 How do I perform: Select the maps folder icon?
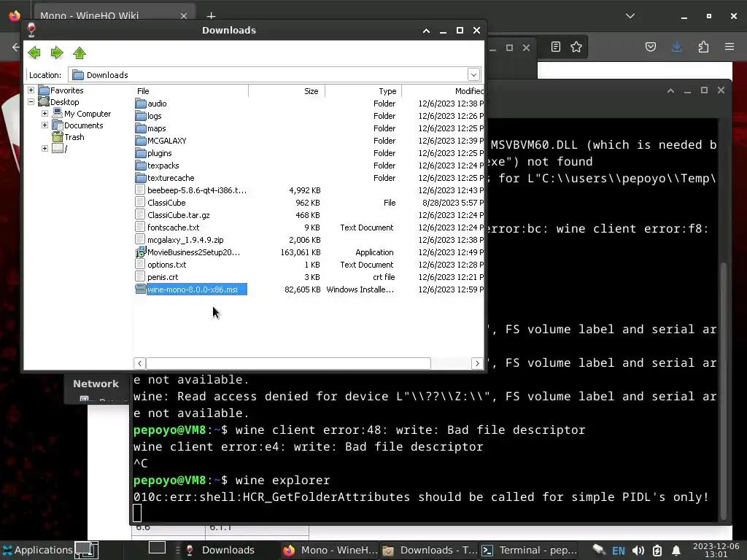pyautogui.click(x=141, y=128)
